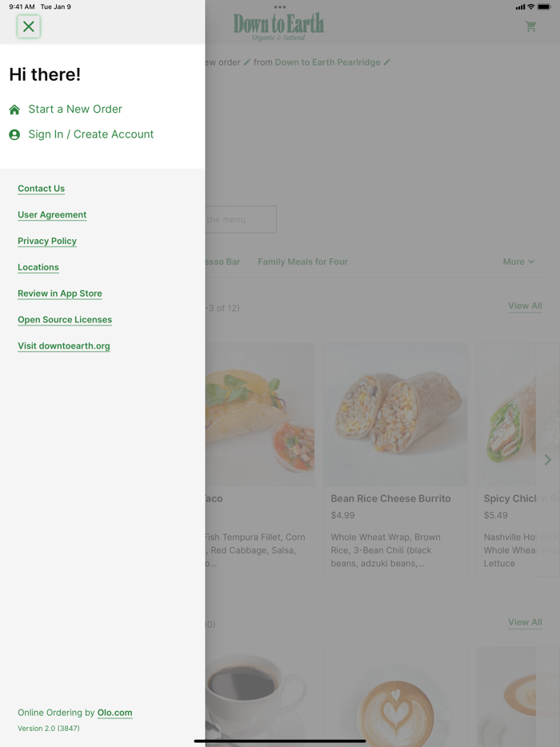Open the User Agreement link
This screenshot has height=747, width=560.
click(x=52, y=215)
